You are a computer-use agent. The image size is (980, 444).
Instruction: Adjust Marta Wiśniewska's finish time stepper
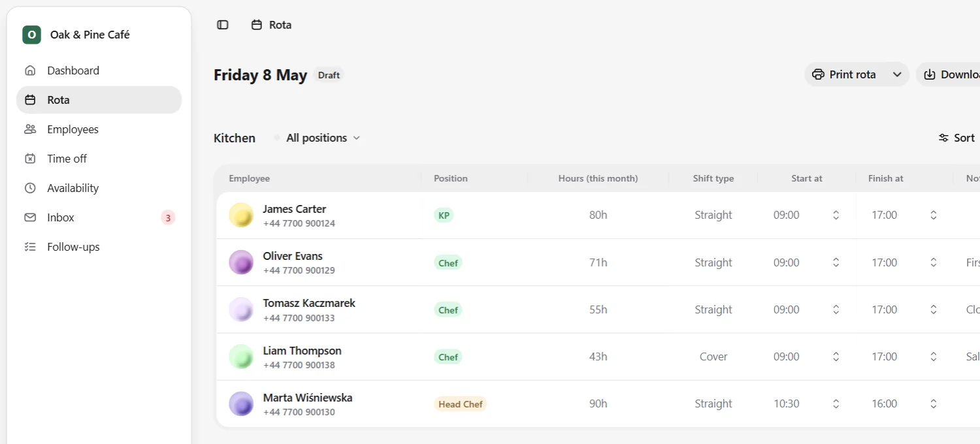[934, 404]
